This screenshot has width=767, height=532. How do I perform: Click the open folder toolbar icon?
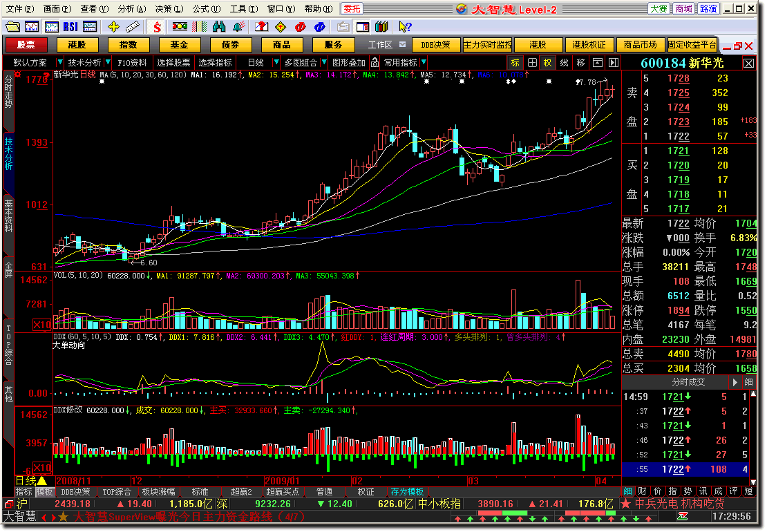[x=12, y=27]
